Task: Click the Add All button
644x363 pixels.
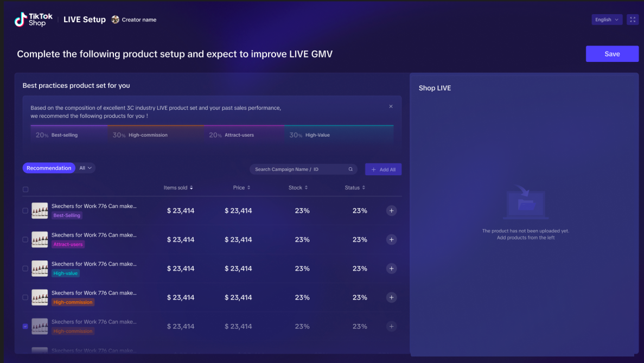Action: point(383,169)
